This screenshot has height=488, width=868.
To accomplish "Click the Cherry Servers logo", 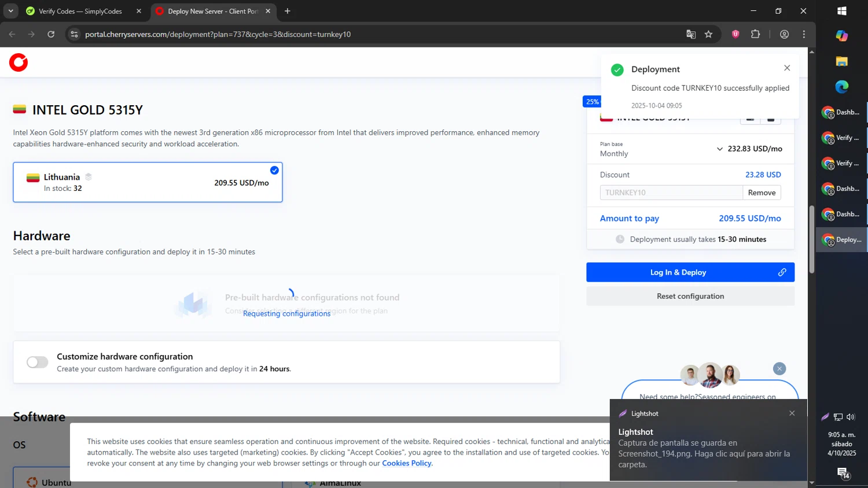I will point(19,62).
